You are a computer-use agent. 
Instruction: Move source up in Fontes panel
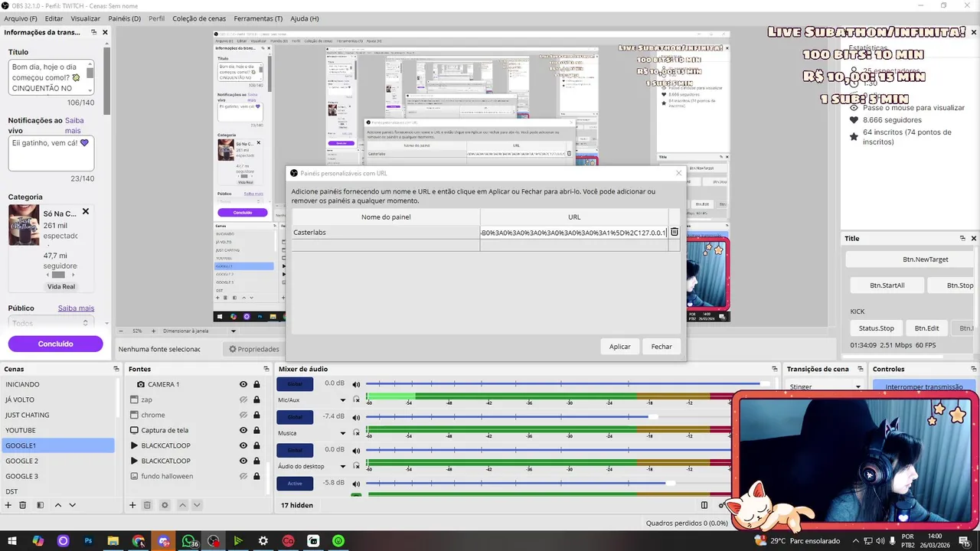tap(183, 505)
